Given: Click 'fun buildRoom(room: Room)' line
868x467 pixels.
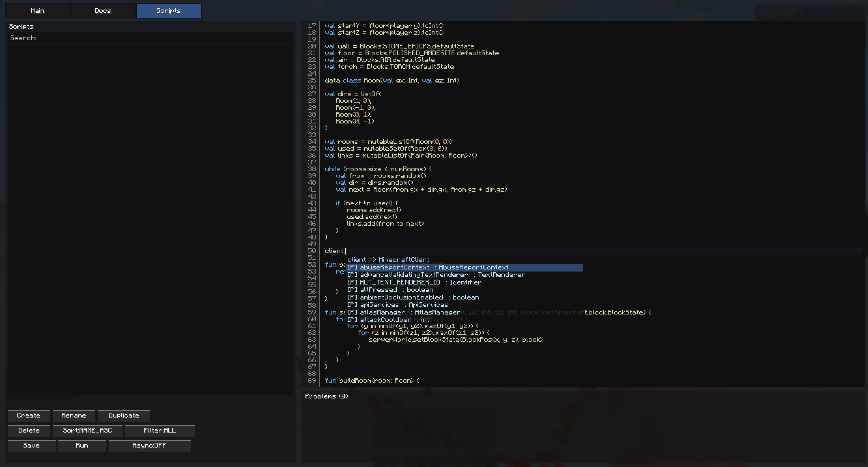Looking at the screenshot, I should click(372, 381).
